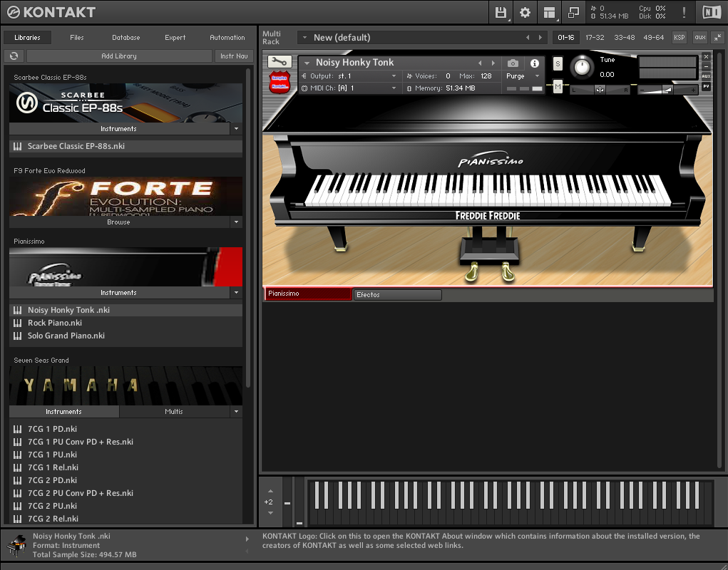Screen dimensions: 728x570
Task: Click the Add Library button
Action: coord(119,56)
